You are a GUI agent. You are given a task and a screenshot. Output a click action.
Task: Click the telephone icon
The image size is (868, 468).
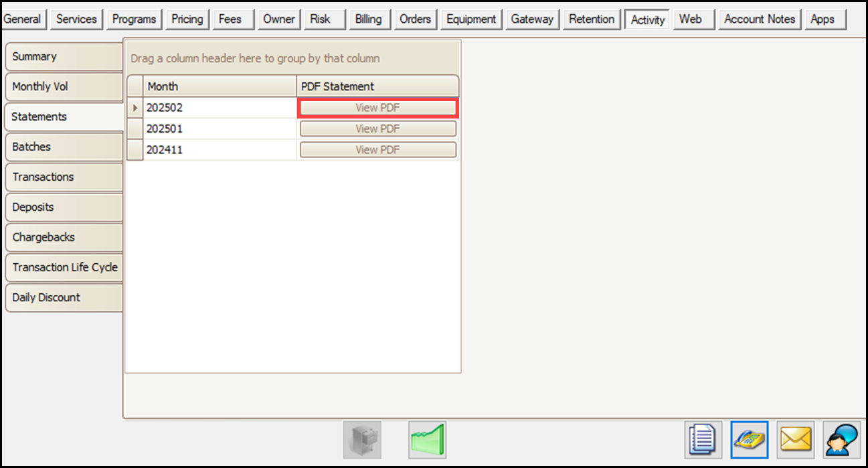pos(750,440)
